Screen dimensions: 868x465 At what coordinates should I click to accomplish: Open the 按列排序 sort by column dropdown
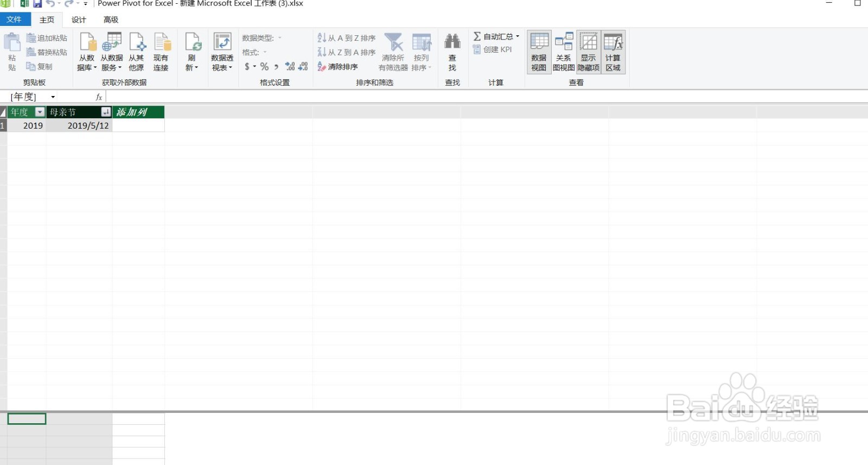click(x=422, y=52)
